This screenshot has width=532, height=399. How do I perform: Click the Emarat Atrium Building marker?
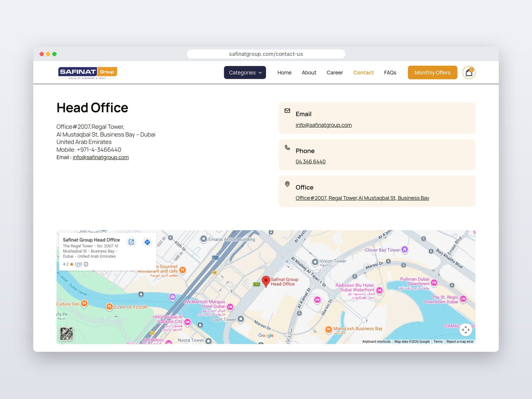pyautogui.click(x=203, y=239)
